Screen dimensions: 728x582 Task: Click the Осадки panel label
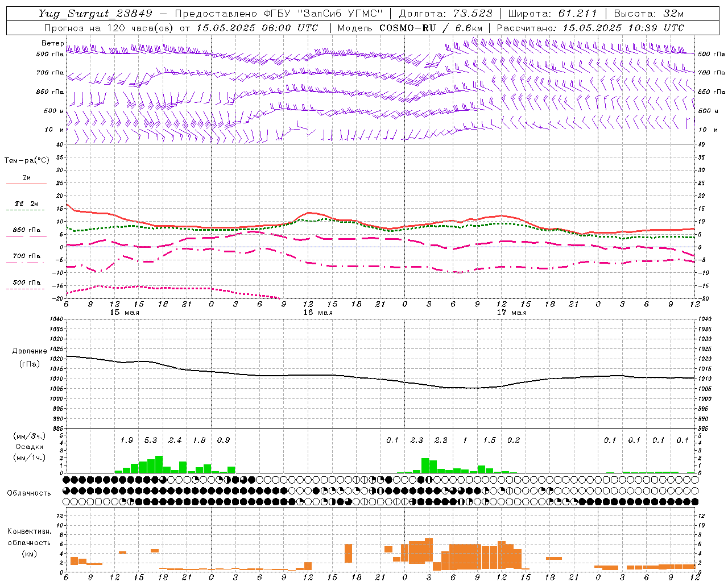pyautogui.click(x=28, y=447)
